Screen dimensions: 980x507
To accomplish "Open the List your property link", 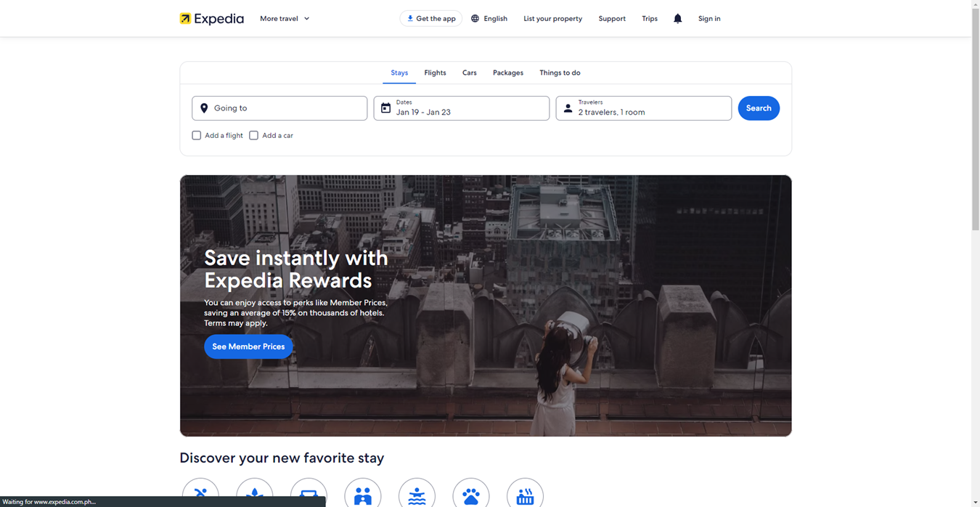I will pos(552,18).
